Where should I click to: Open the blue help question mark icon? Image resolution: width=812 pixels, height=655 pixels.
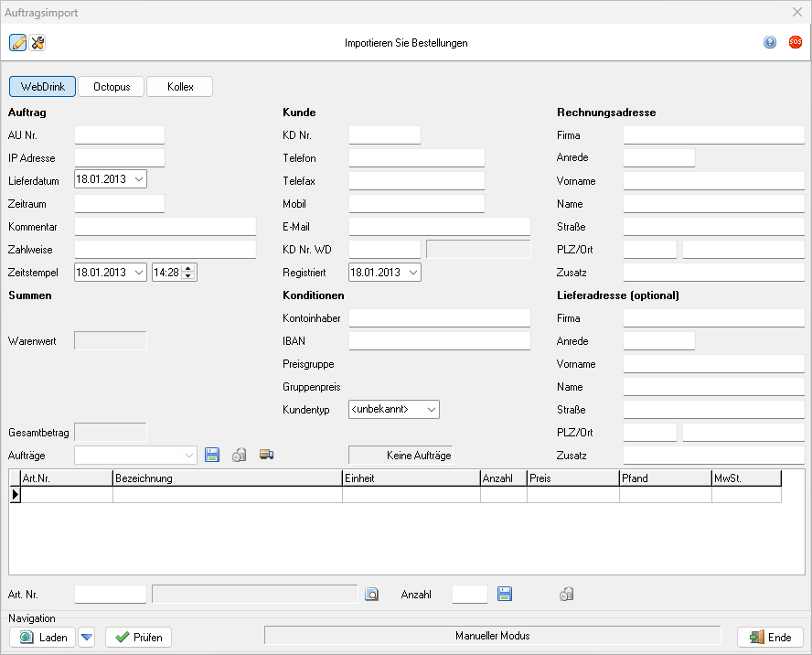(770, 43)
